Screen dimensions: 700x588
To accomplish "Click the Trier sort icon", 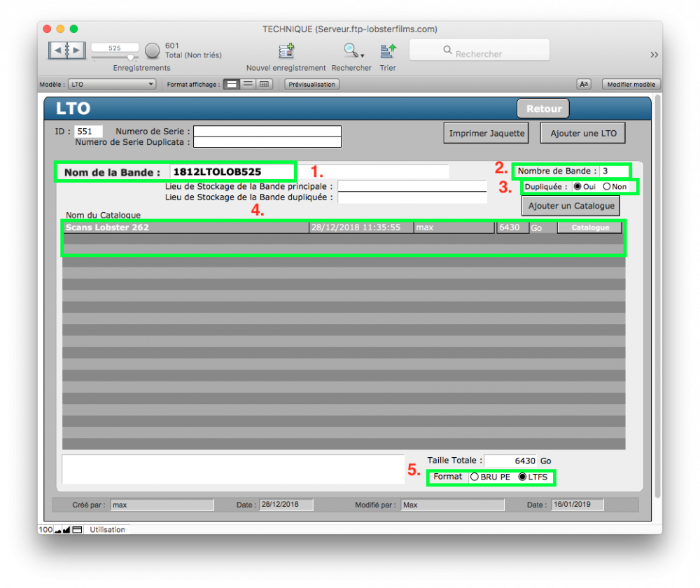I will (x=388, y=50).
